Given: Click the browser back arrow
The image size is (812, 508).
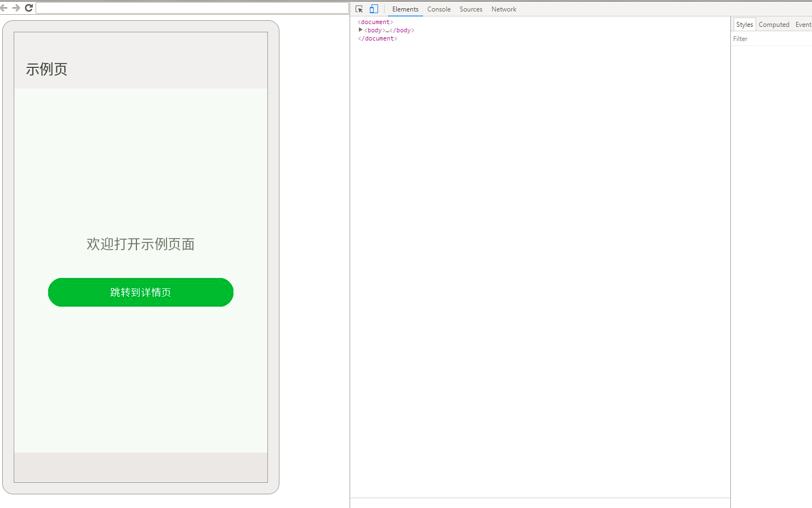Looking at the screenshot, I should (6, 8).
